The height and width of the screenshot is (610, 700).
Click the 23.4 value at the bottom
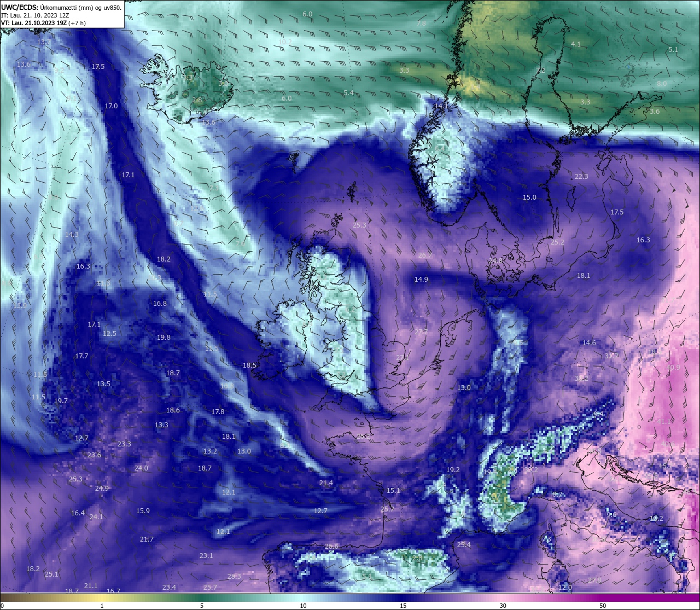click(169, 588)
